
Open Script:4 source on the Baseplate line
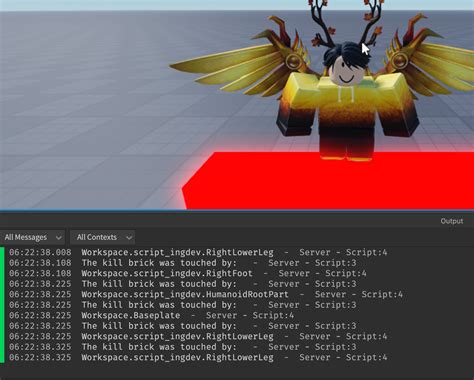273,315
